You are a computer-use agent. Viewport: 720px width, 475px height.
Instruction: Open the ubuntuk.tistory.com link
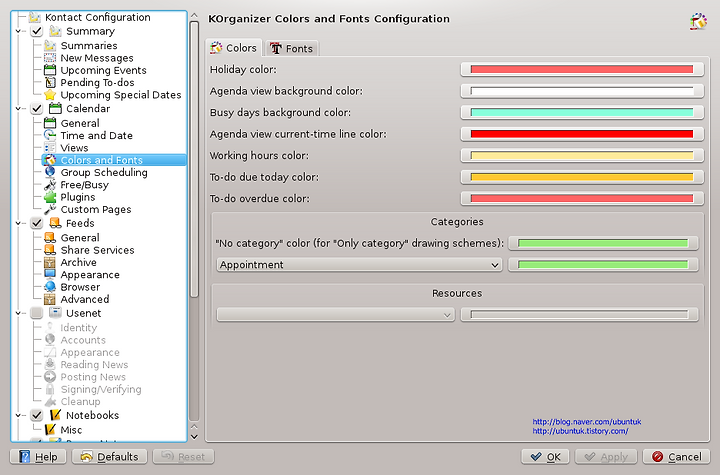point(580,431)
